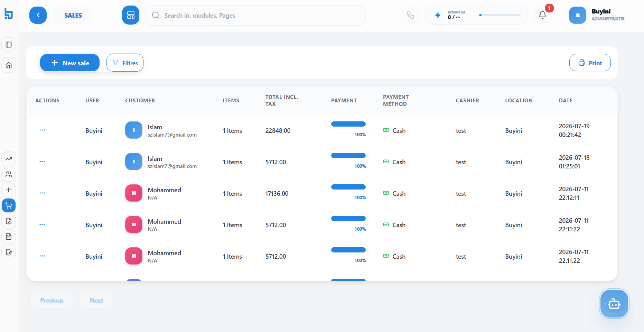644x332 pixels.
Task: Toggle the sidebar panel icon
Action: coord(9,45)
